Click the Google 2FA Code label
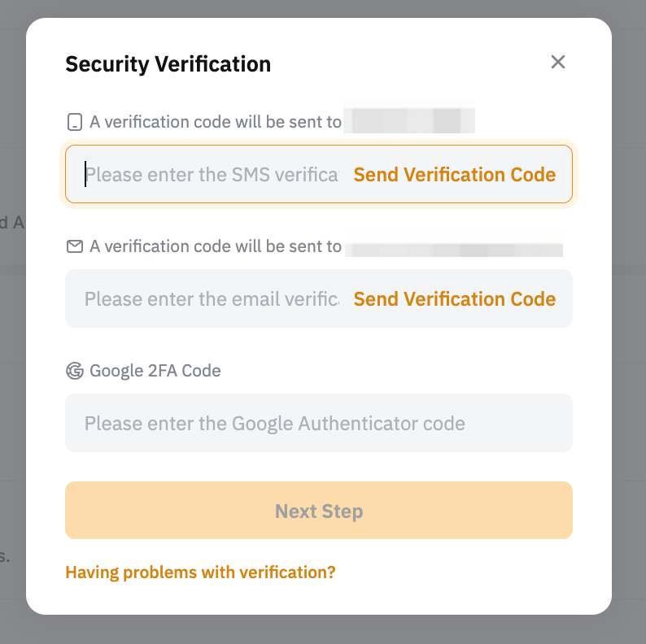Image resolution: width=646 pixels, height=644 pixels. click(155, 371)
